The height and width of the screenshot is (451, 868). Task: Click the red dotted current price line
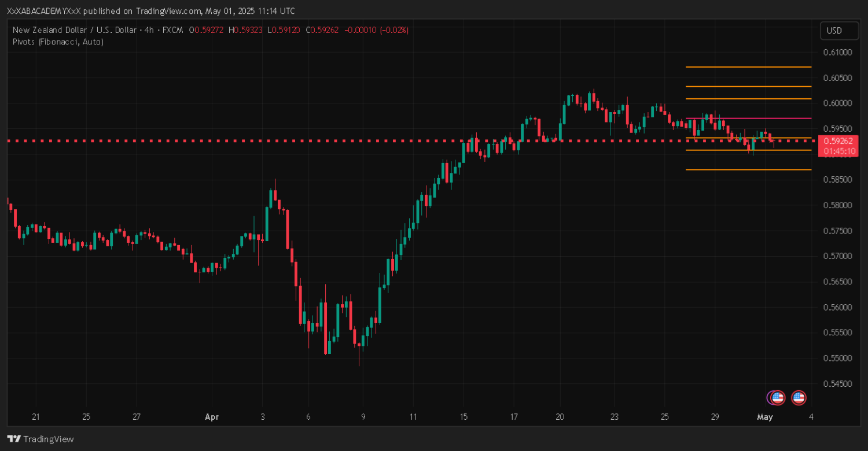point(347,141)
